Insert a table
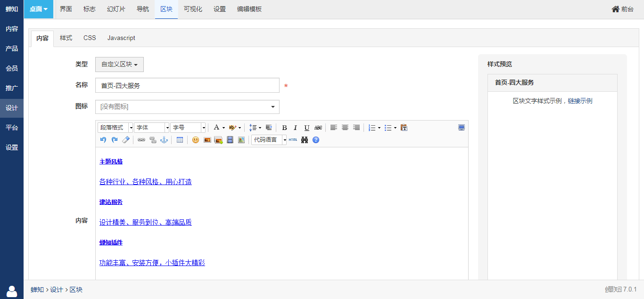 [x=180, y=140]
